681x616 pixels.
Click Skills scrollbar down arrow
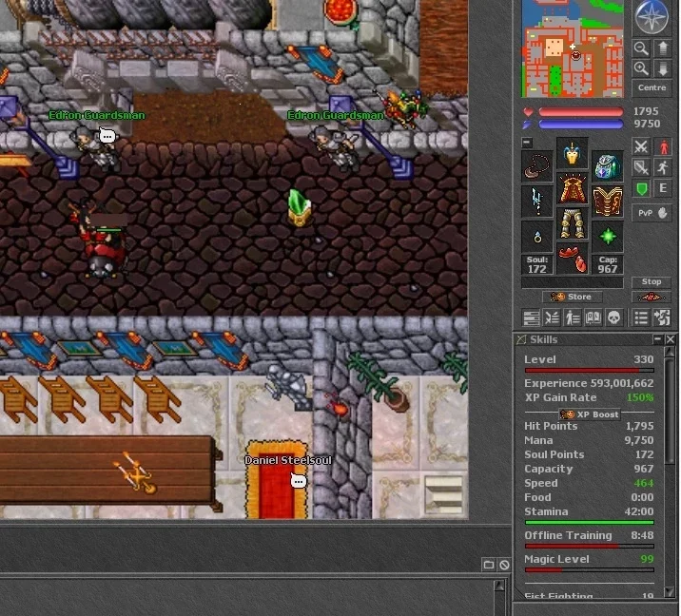point(670,591)
